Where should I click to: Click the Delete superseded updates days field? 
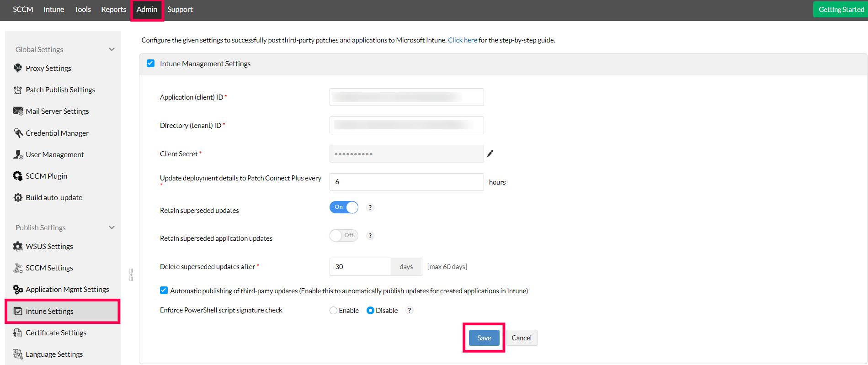pos(360,267)
